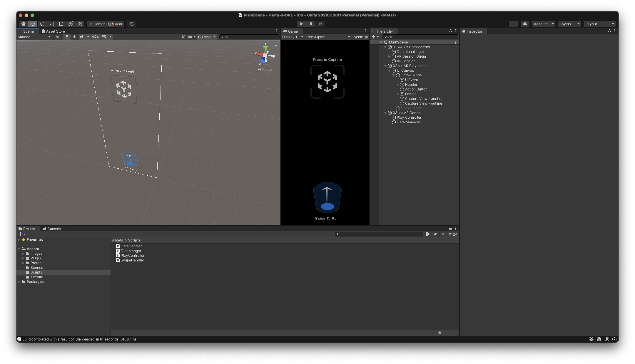The width and height of the screenshot is (635, 364).
Task: Select the Rotate tool
Action: pyautogui.click(x=42, y=24)
